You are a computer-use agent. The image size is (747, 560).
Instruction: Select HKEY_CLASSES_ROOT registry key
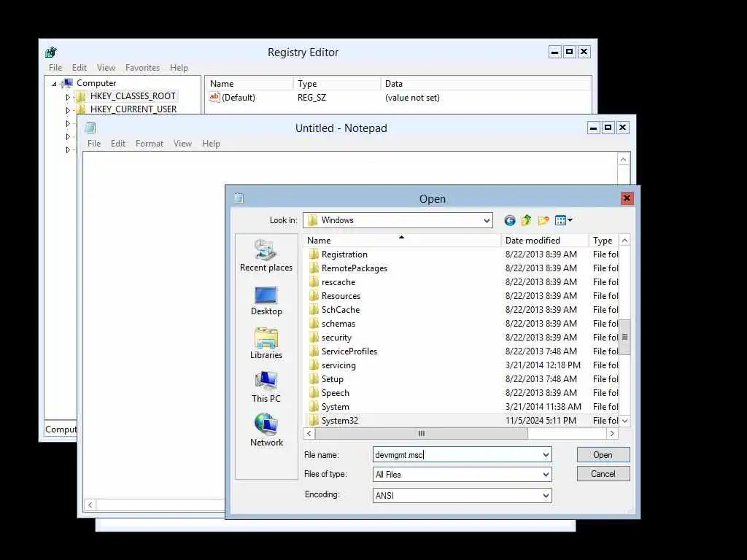(x=133, y=96)
